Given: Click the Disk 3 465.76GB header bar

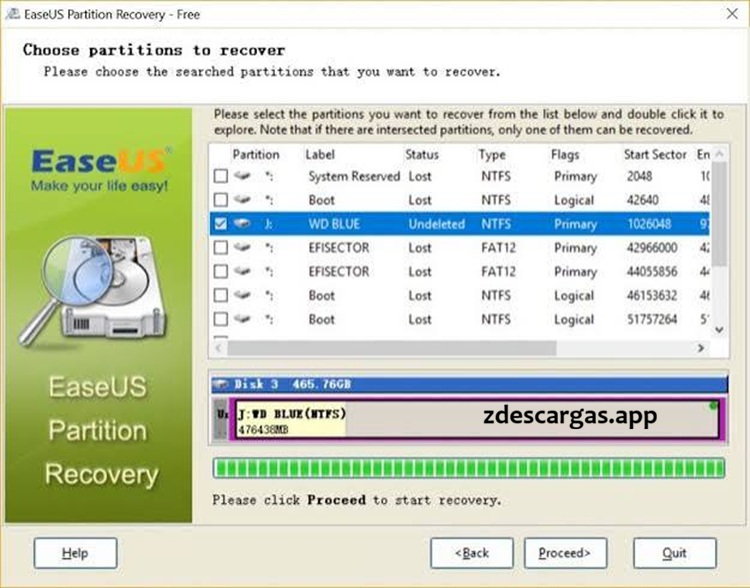Looking at the screenshot, I should pyautogui.click(x=470, y=384).
